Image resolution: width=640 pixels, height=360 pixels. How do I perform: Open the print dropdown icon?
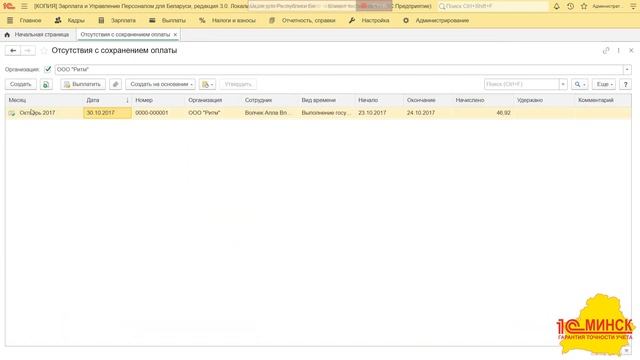pyautogui.click(x=207, y=84)
